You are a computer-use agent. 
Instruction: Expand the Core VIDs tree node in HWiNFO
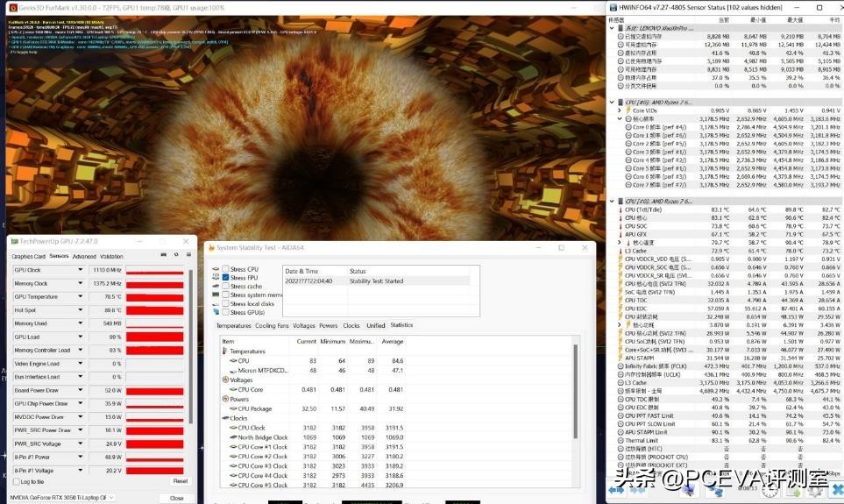point(620,110)
